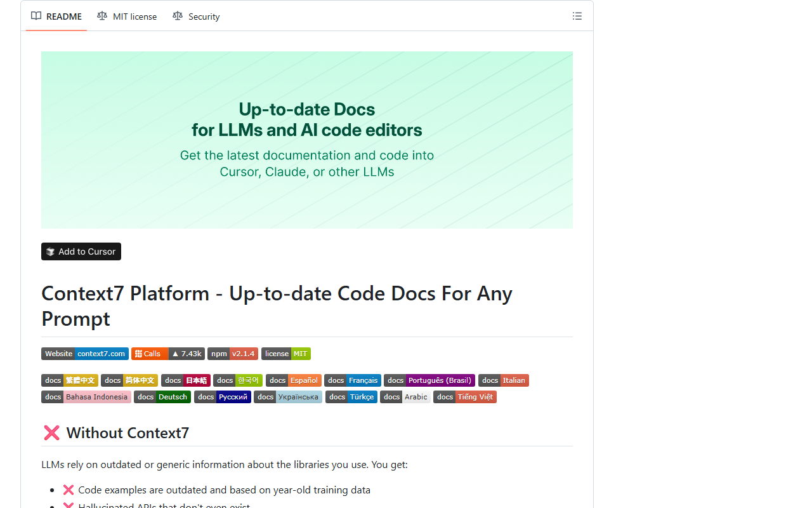Open the docs Українська badge
Screen dimensions: 812x508
(287, 397)
